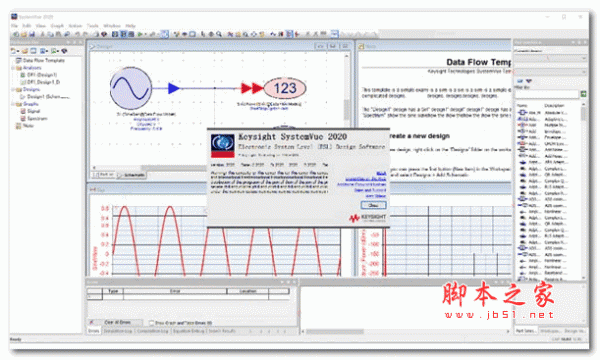Open the View menu
Image resolution: width=600 pixels, height=360 pixels.
click(41, 26)
